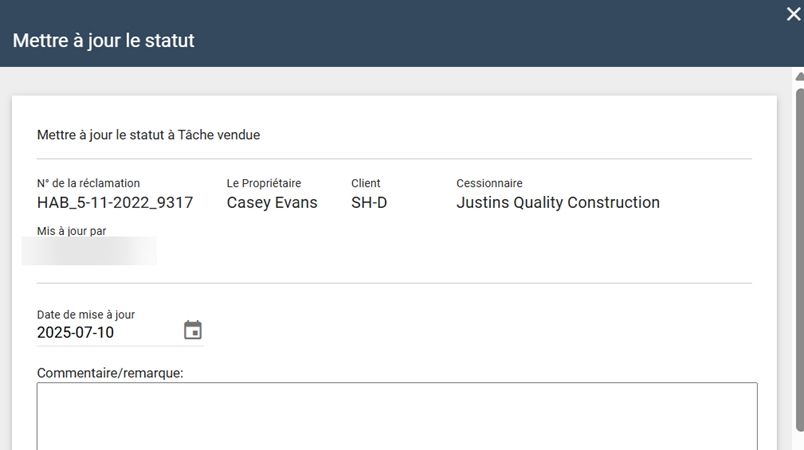Screen dimensions: 804x450
Task: Select claim number HAB_5-11-2022_9317
Action: click(x=115, y=203)
